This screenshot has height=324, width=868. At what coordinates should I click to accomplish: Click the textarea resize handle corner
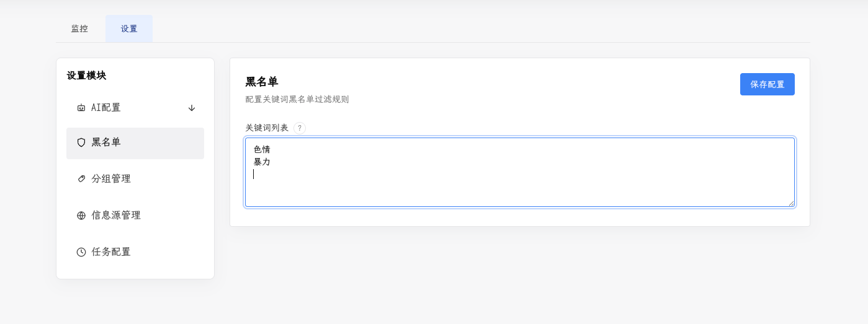pyautogui.click(x=791, y=203)
